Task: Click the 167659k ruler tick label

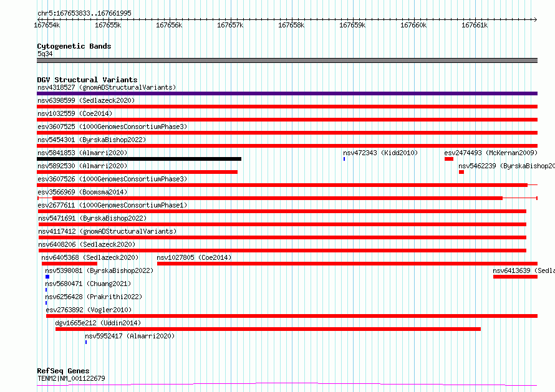Action: (x=352, y=25)
